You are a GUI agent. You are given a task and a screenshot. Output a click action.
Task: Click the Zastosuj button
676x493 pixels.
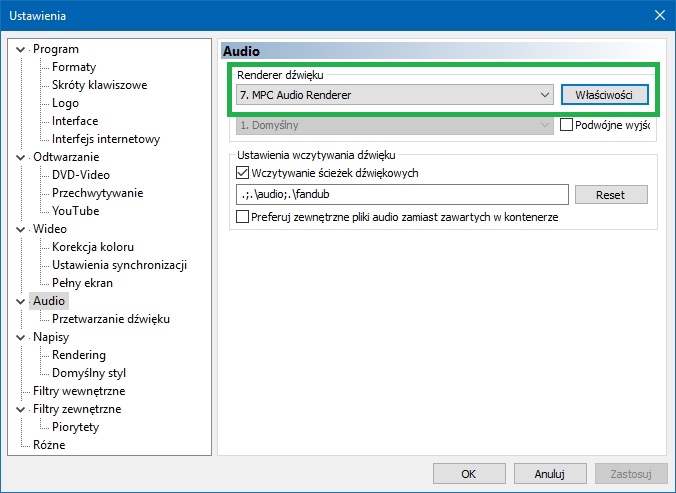click(631, 474)
